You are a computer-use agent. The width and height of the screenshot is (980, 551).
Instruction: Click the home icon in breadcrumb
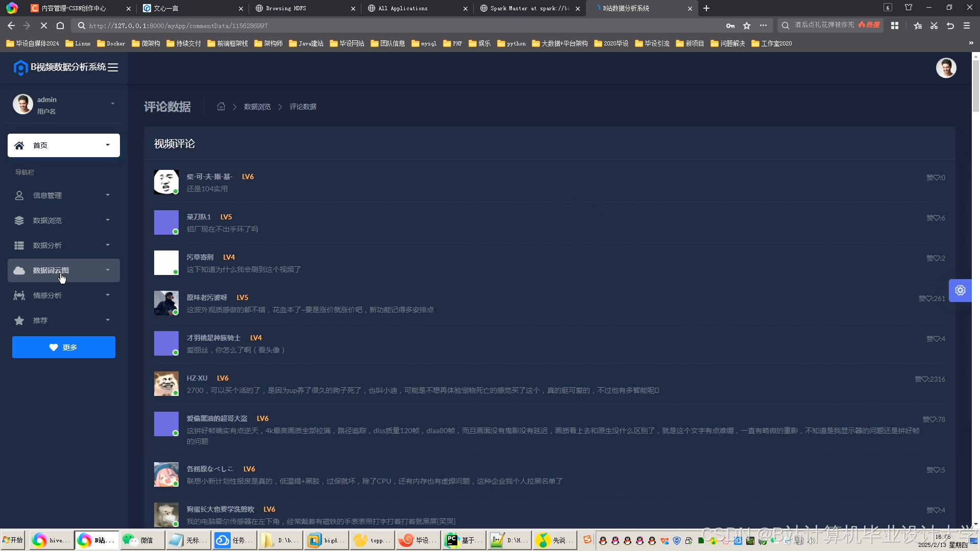(221, 107)
